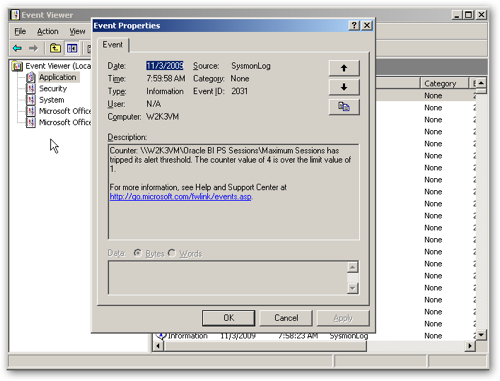This screenshot has height=381, width=500.
Task: Close the Event Properties dialog
Action: click(367, 25)
